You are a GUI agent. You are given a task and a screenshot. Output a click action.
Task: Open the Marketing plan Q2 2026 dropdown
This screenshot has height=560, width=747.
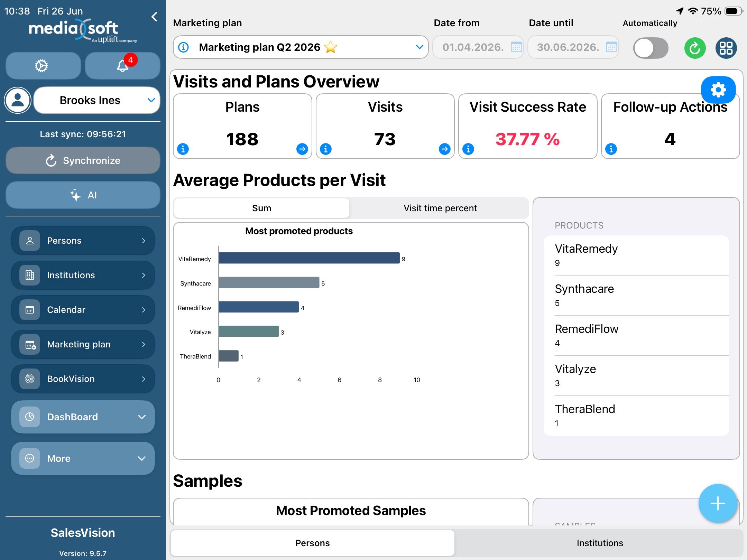point(301,47)
